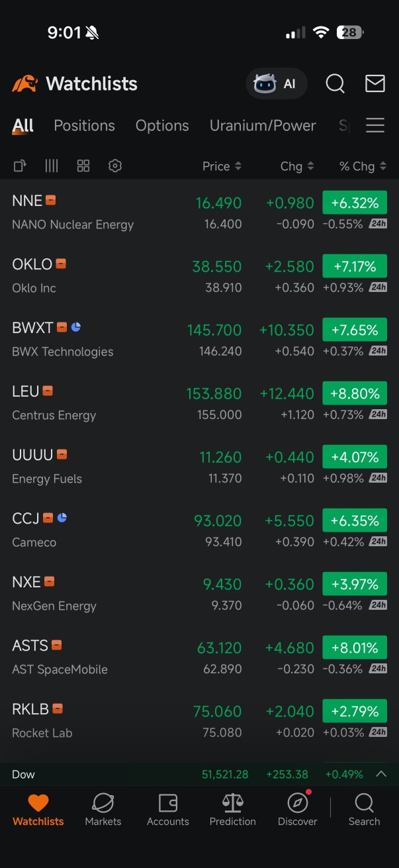Expand the Dow index bar chevron
Image resolution: width=399 pixels, height=868 pixels.
click(x=381, y=774)
